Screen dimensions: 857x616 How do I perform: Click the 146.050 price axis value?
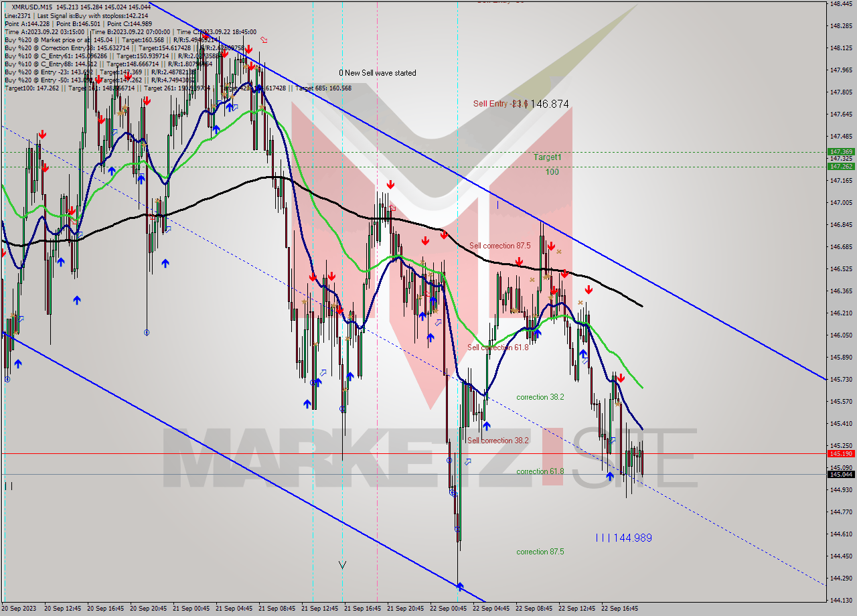coord(840,335)
